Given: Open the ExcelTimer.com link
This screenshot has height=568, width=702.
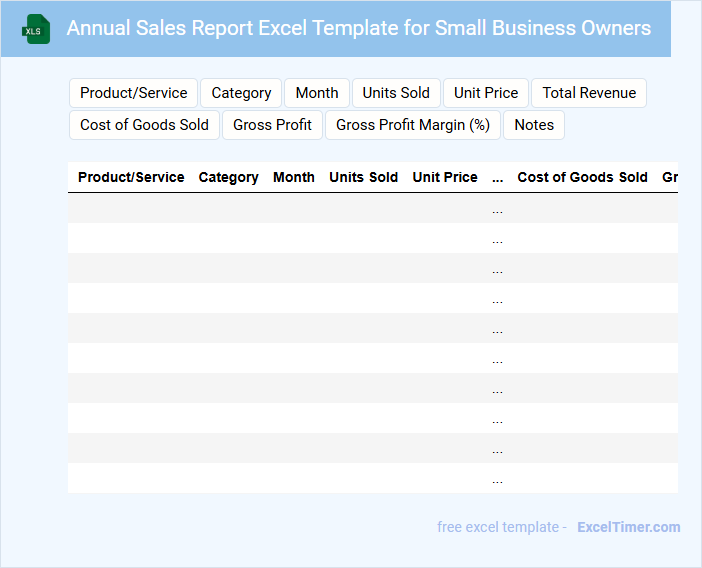Looking at the screenshot, I should point(628,527).
